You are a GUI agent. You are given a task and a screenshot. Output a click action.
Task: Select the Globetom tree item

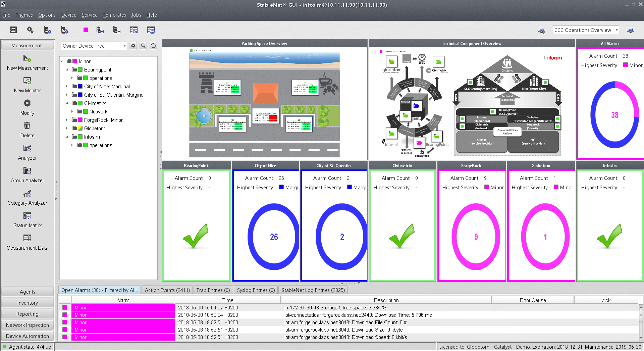95,129
